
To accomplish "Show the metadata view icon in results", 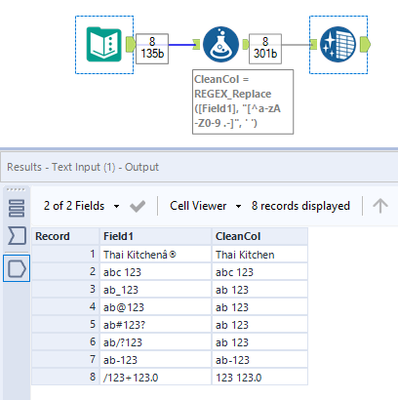I will coord(16,208).
